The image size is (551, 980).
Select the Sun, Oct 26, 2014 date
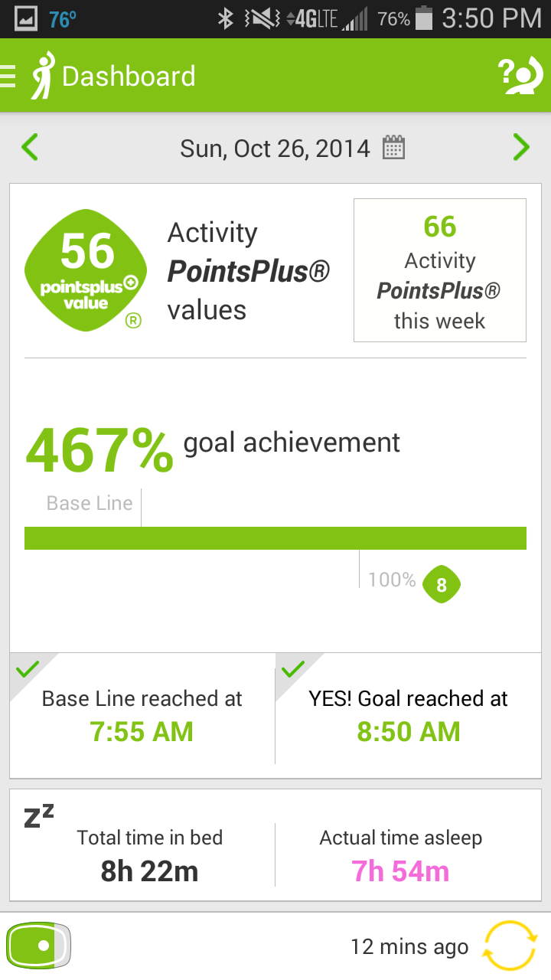tap(275, 148)
